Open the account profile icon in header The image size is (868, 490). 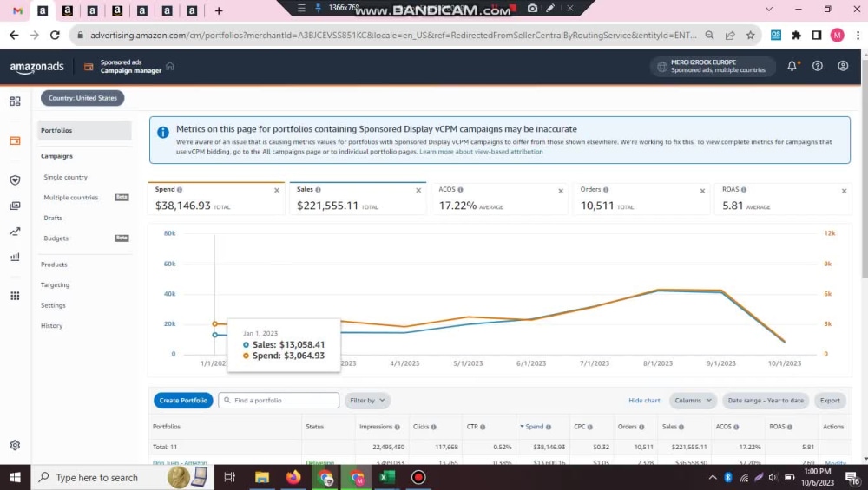[x=843, y=66]
